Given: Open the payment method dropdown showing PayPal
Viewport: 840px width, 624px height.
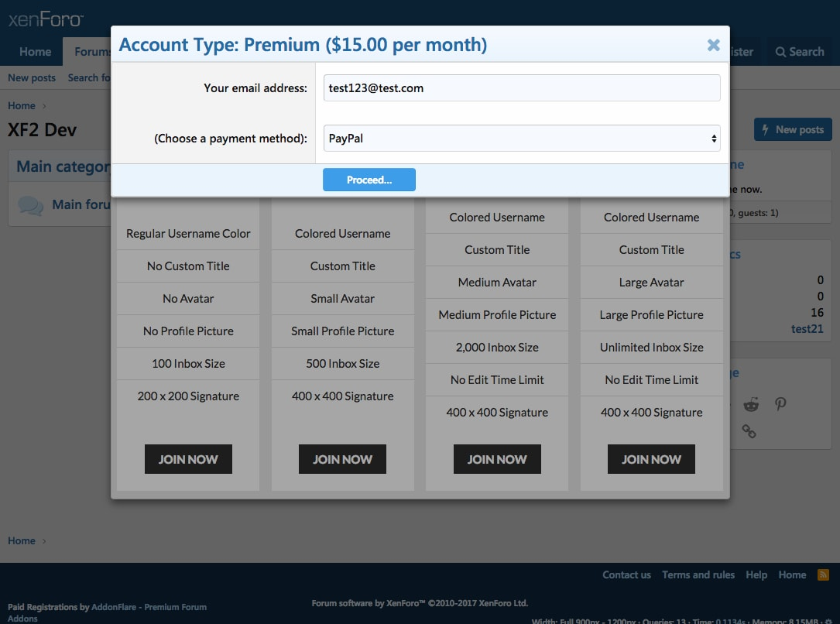Looking at the screenshot, I should tap(522, 139).
